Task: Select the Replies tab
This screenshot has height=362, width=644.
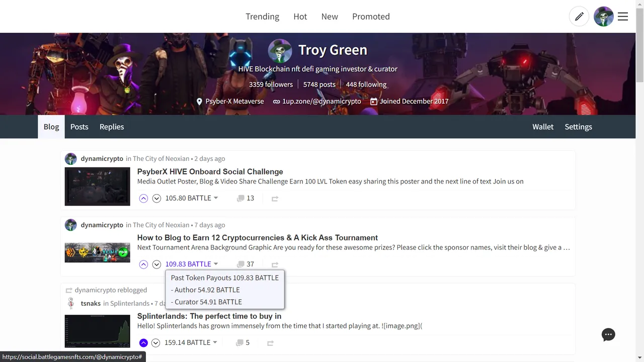Action: [112, 127]
